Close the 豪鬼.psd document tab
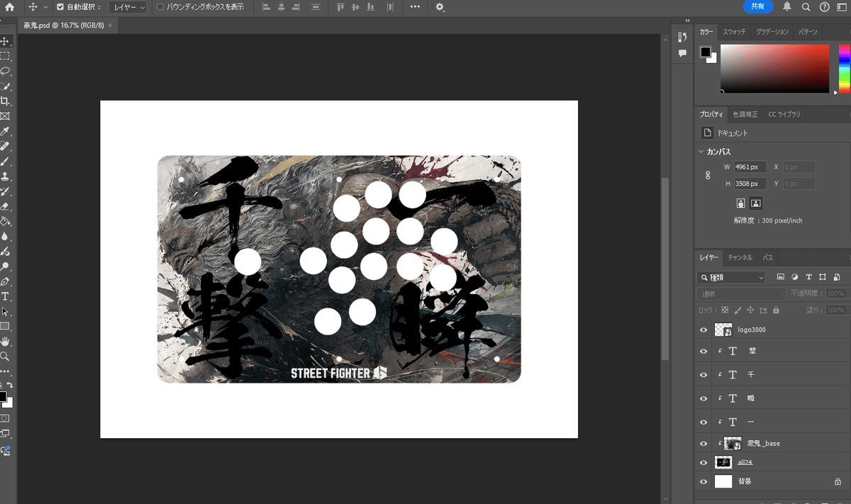Screen dimensions: 851x504 click(x=110, y=25)
